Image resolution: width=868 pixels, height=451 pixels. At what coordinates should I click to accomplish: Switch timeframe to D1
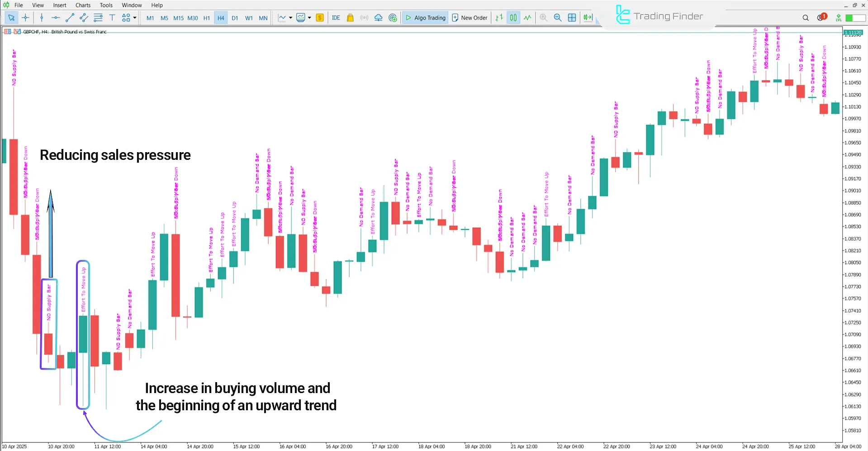[235, 18]
